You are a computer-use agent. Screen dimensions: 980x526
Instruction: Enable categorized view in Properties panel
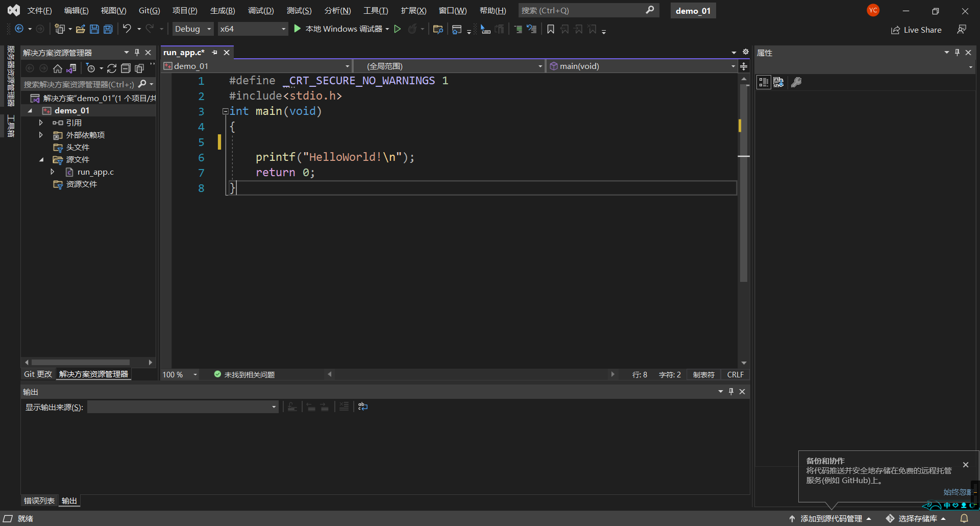763,82
